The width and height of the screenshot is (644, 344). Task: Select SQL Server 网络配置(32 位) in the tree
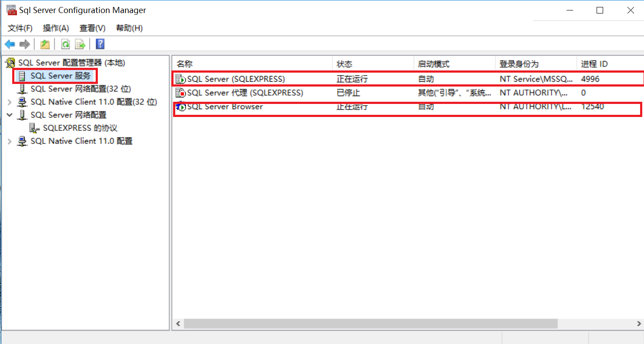[x=80, y=89]
